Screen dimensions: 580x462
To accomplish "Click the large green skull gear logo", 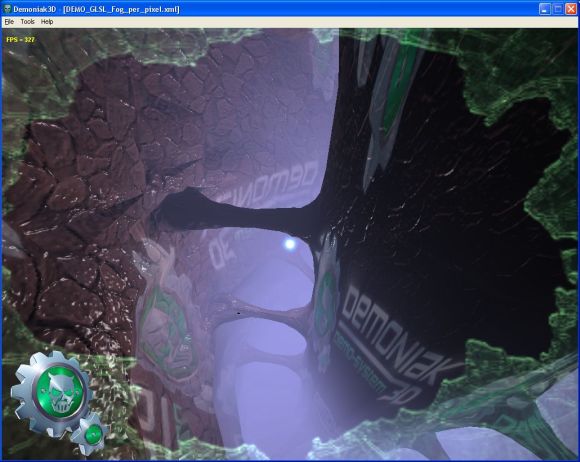I will 52,393.
